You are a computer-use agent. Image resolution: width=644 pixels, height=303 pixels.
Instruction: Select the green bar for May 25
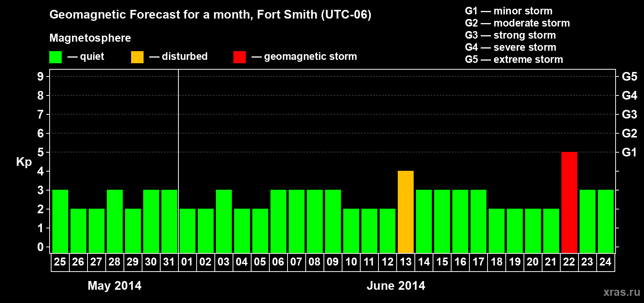[60, 221]
